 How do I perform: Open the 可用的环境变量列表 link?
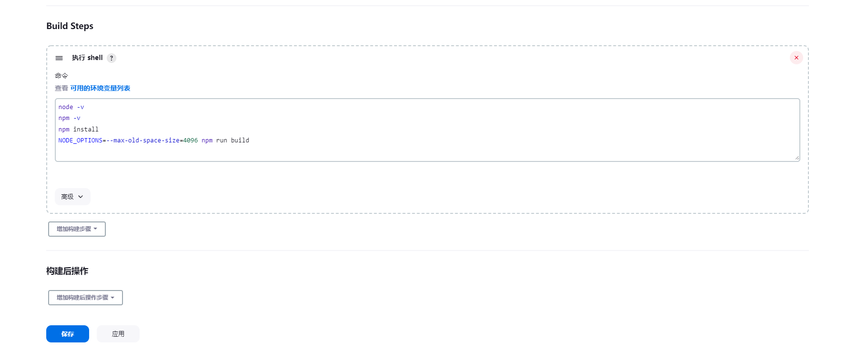100,88
